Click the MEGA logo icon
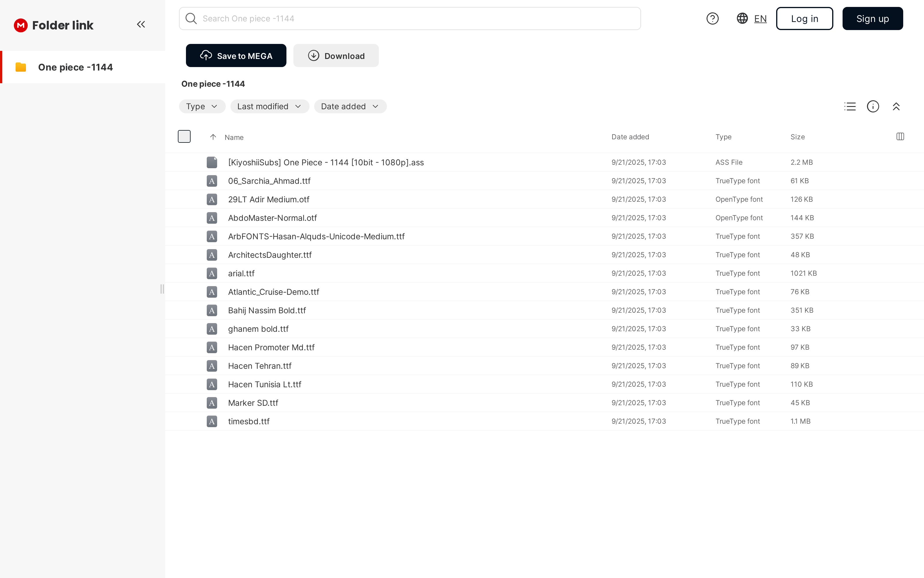This screenshot has width=924, height=578. click(x=21, y=25)
